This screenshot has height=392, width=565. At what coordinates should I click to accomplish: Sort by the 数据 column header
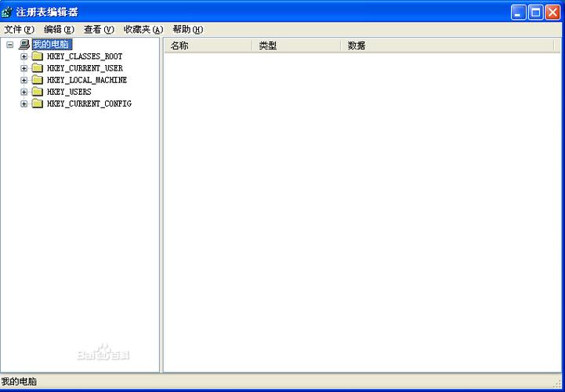[447, 45]
